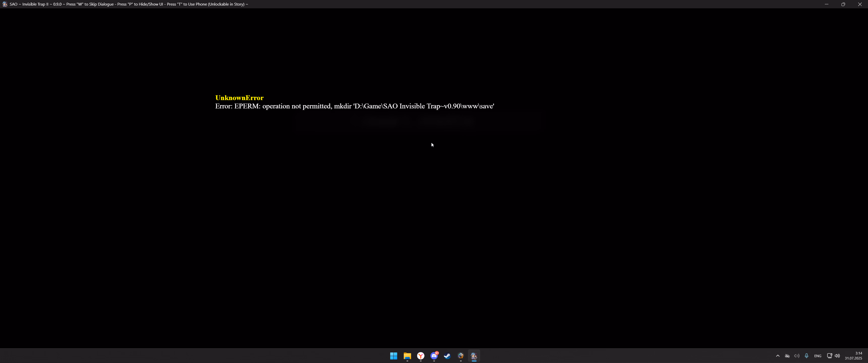Click the SAO Invisible Trap window title
868x363 pixels.
(129, 4)
